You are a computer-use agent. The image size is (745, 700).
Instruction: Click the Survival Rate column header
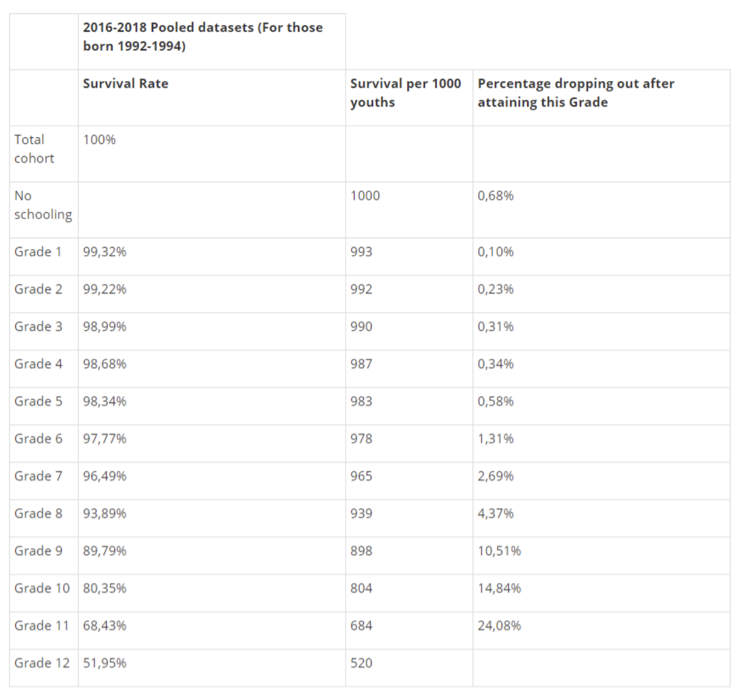pos(126,83)
